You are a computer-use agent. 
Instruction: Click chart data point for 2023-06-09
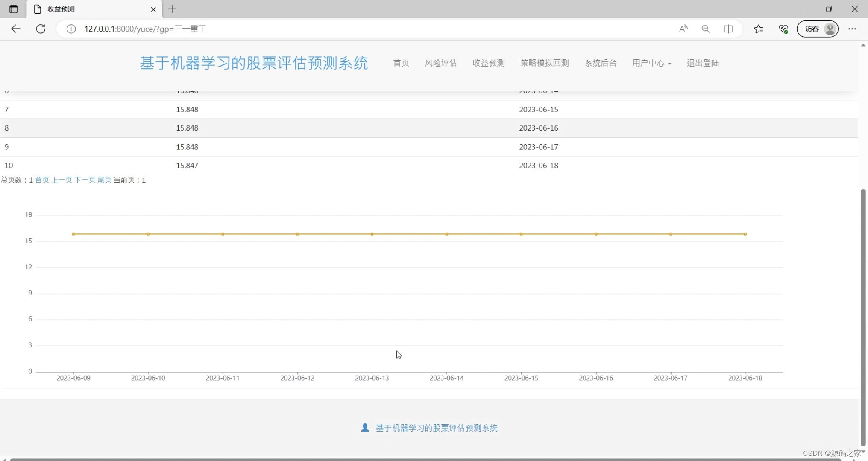73,234
